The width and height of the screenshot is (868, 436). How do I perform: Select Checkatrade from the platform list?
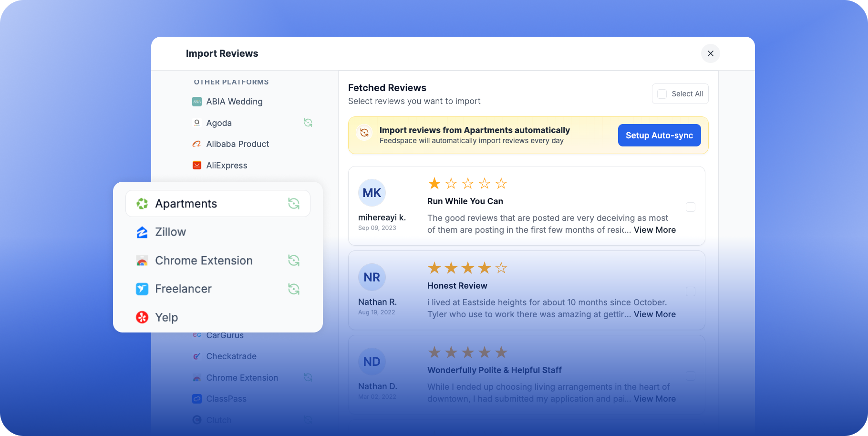(x=231, y=356)
